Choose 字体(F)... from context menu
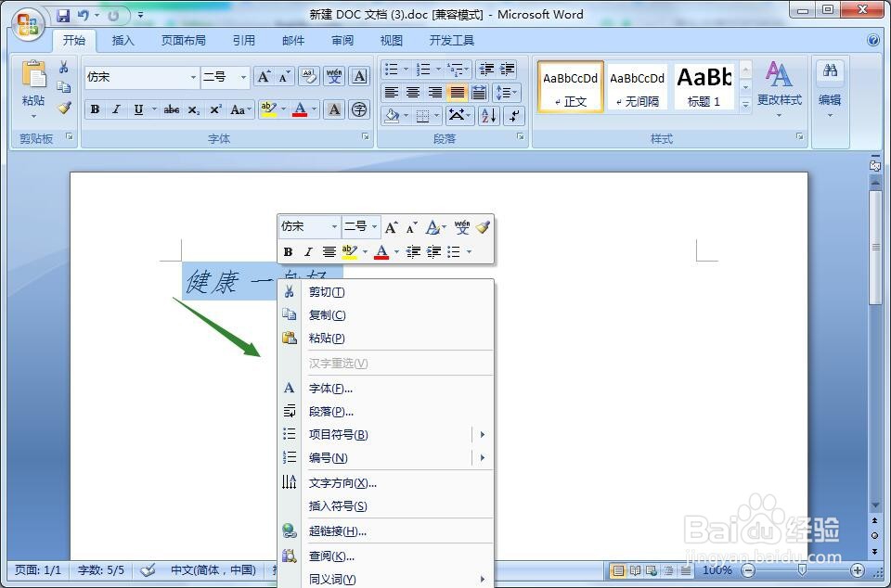 386,389
